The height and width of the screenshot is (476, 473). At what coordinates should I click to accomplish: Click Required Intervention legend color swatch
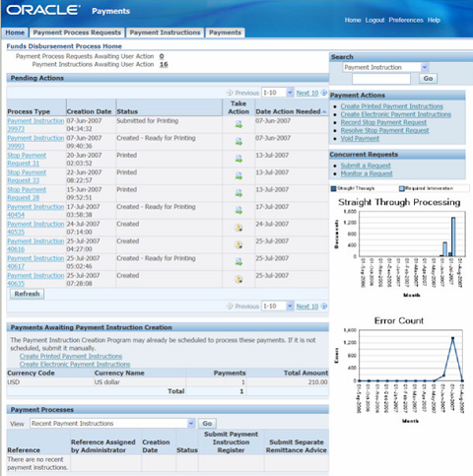pyautogui.click(x=401, y=188)
